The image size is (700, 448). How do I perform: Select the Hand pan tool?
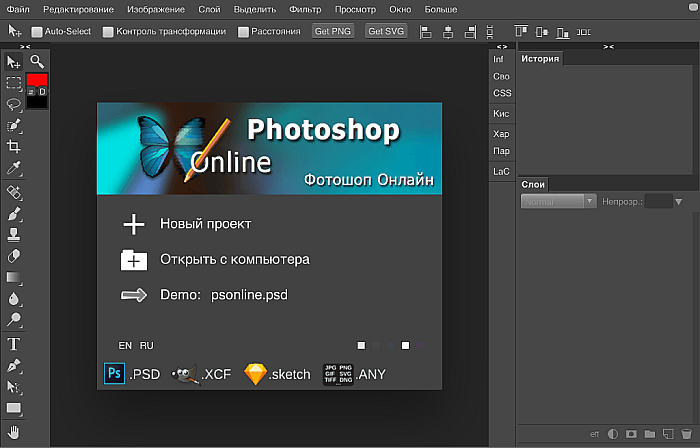coord(13,432)
